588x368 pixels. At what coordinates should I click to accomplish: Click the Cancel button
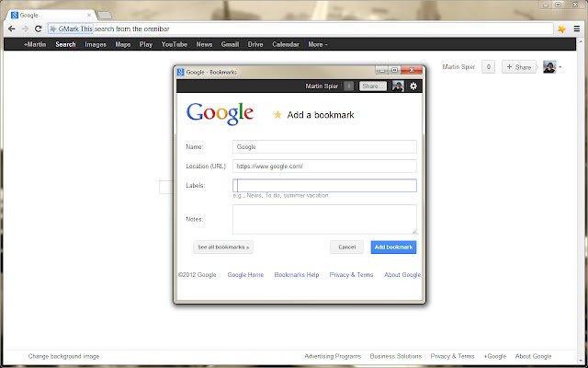347,247
